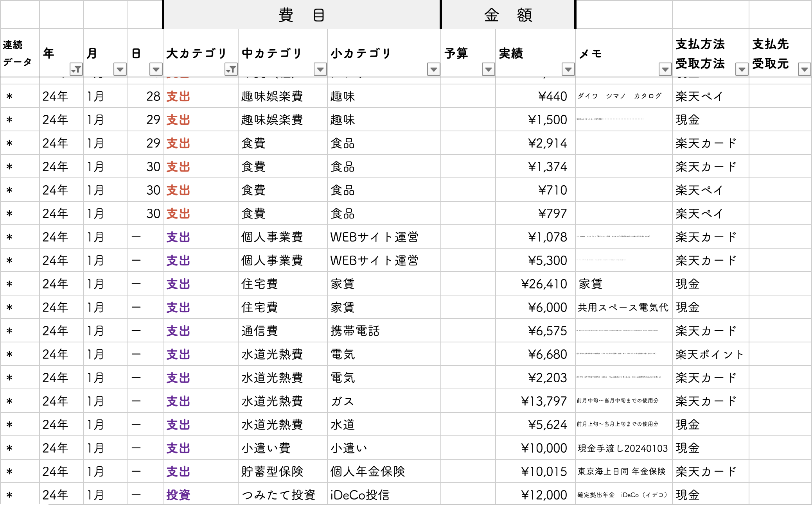Viewport: 812px width, 505px height.
Task: Select the 費目 merged header cell
Action: 302,15
